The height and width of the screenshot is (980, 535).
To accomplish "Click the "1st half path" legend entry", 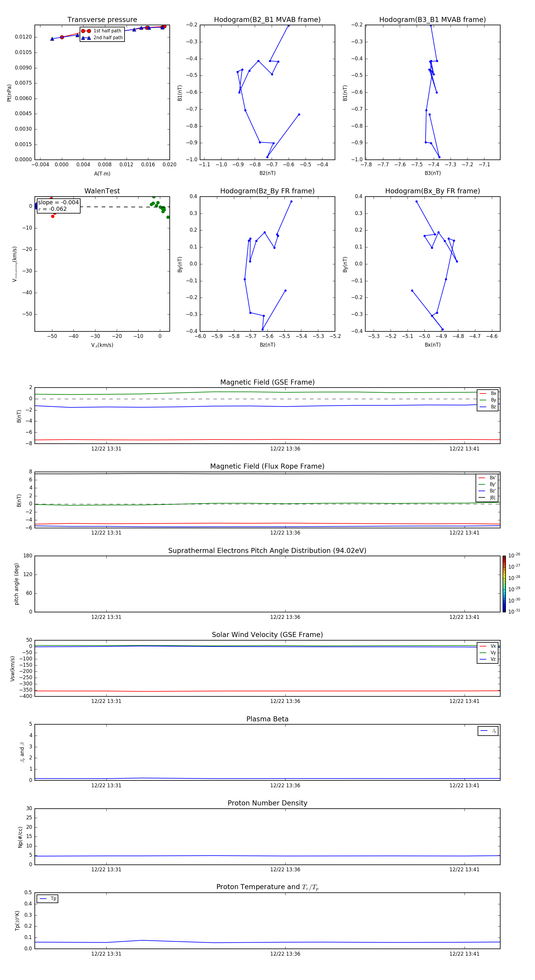I will [102, 31].
